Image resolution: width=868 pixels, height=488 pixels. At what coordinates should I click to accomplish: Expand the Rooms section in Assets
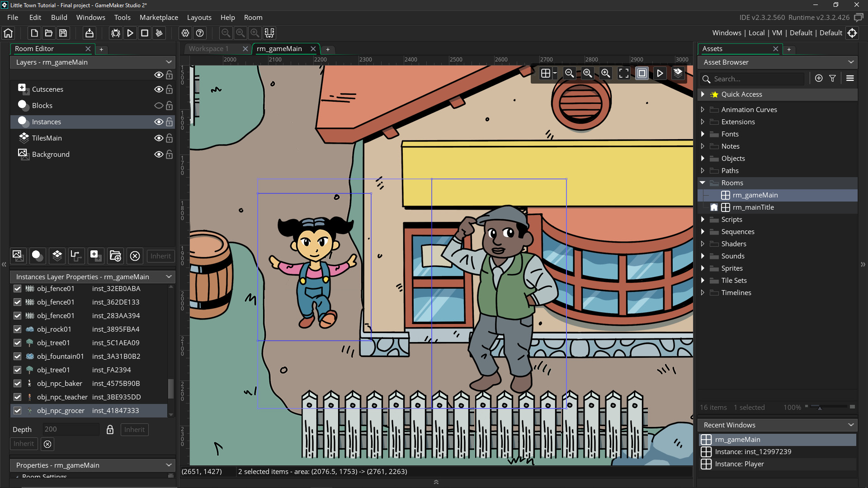coord(704,183)
